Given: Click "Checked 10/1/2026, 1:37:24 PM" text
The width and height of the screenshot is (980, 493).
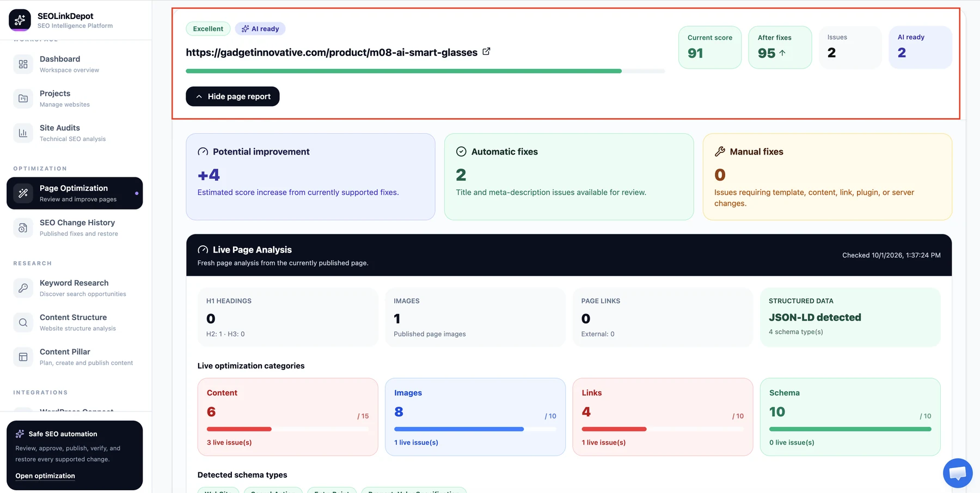Looking at the screenshot, I should coord(891,255).
